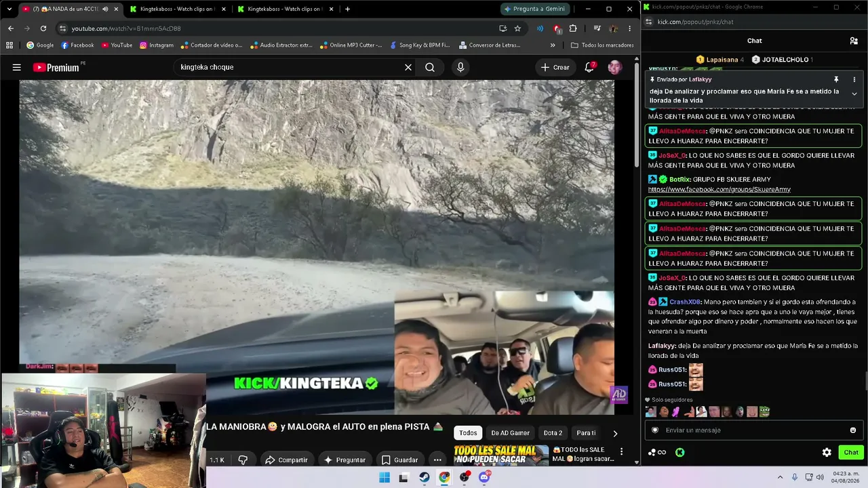
Task: Open the YouTube guide hamburger menu
Action: [17, 67]
